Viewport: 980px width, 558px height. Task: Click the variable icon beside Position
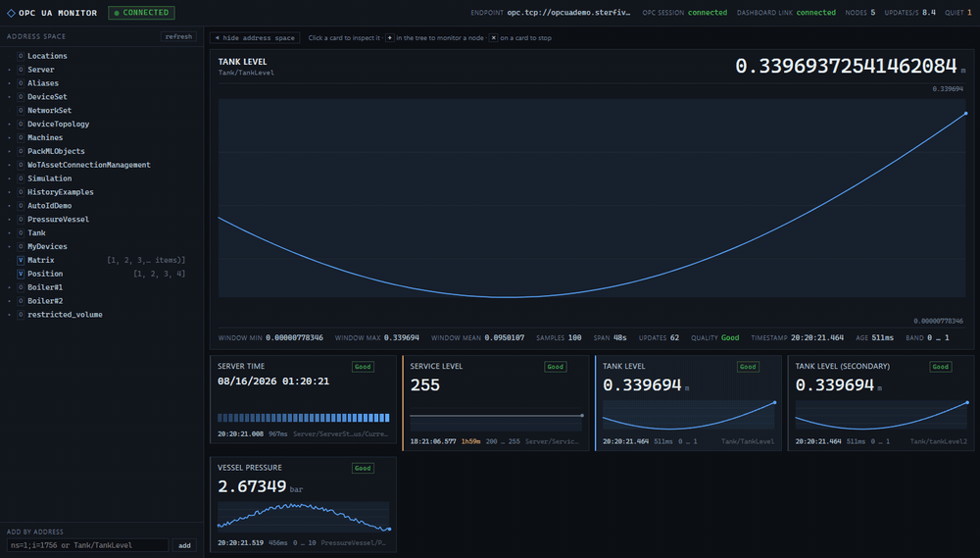click(x=21, y=274)
